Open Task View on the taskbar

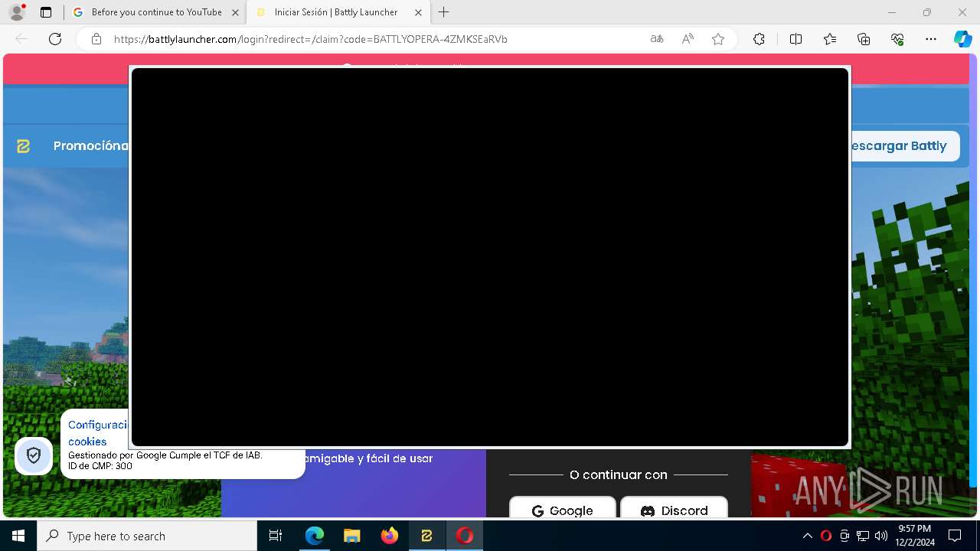coord(276,536)
